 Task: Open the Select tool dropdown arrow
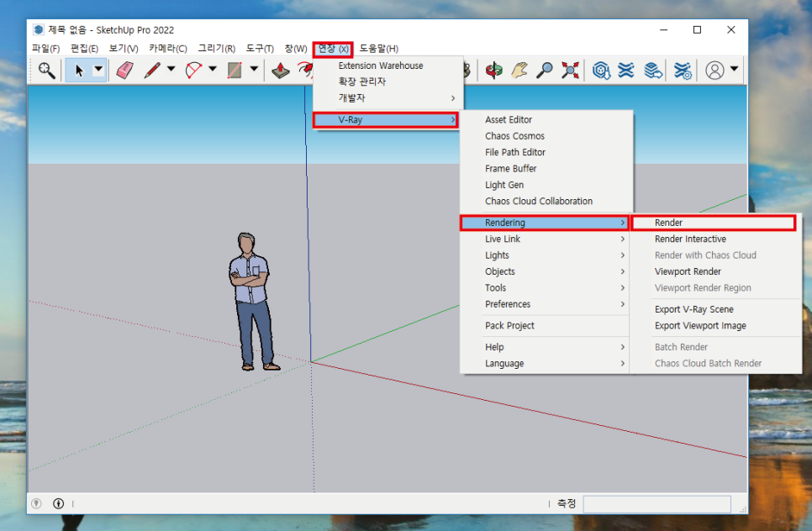pos(98,69)
